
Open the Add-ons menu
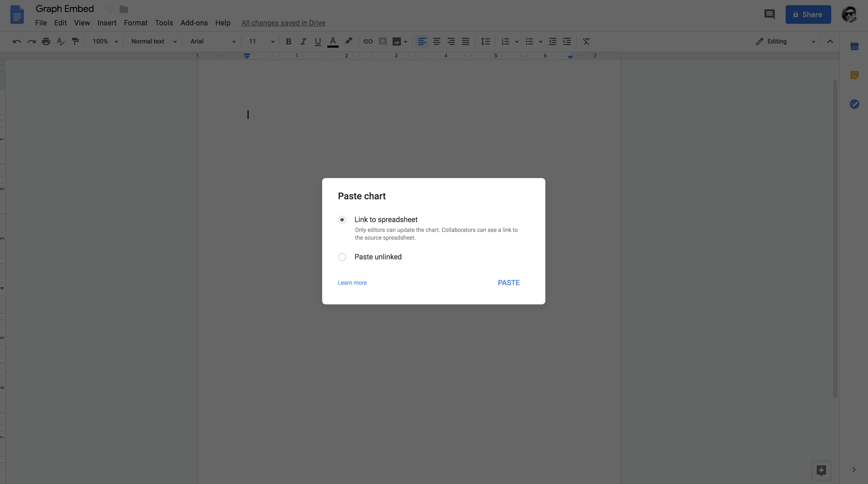194,23
